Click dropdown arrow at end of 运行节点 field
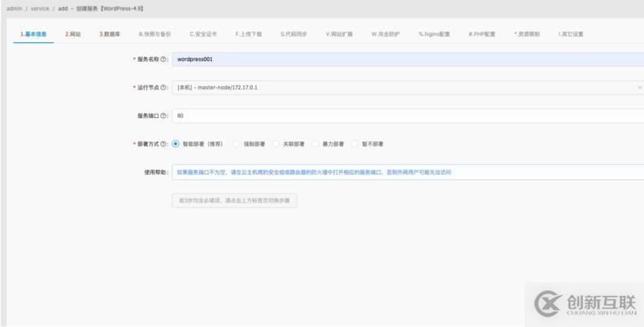The height and width of the screenshot is (327, 644). tap(639, 88)
